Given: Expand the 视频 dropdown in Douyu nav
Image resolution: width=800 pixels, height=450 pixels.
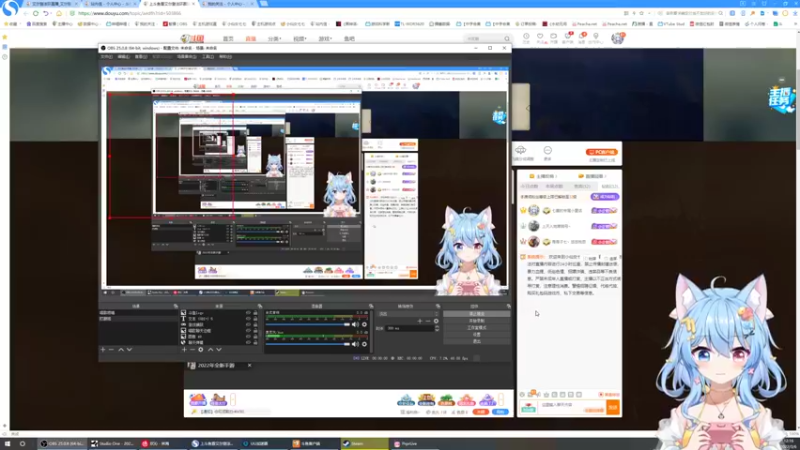Looking at the screenshot, I should click(x=299, y=39).
